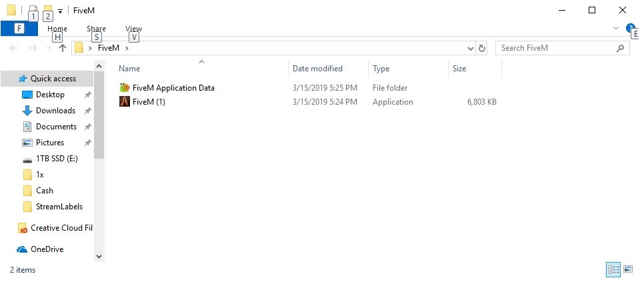The width and height of the screenshot is (644, 286).
Task: Click the search magnifier icon
Action: pyautogui.click(x=621, y=48)
